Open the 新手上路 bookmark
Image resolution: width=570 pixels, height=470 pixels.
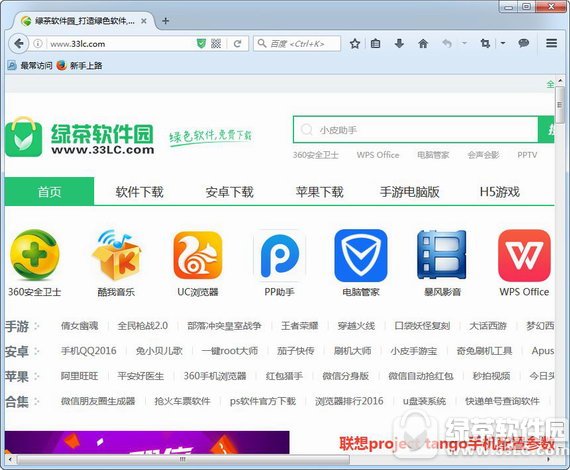pyautogui.click(x=80, y=65)
